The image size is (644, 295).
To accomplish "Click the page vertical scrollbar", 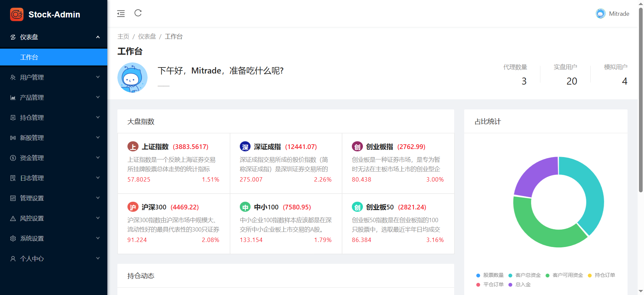I will click(x=641, y=101).
